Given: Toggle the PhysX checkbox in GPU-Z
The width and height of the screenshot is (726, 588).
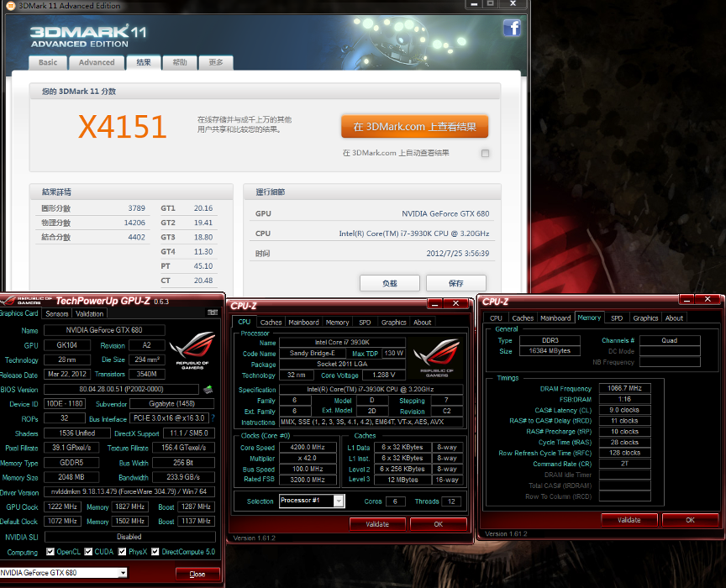Looking at the screenshot, I should [122, 551].
